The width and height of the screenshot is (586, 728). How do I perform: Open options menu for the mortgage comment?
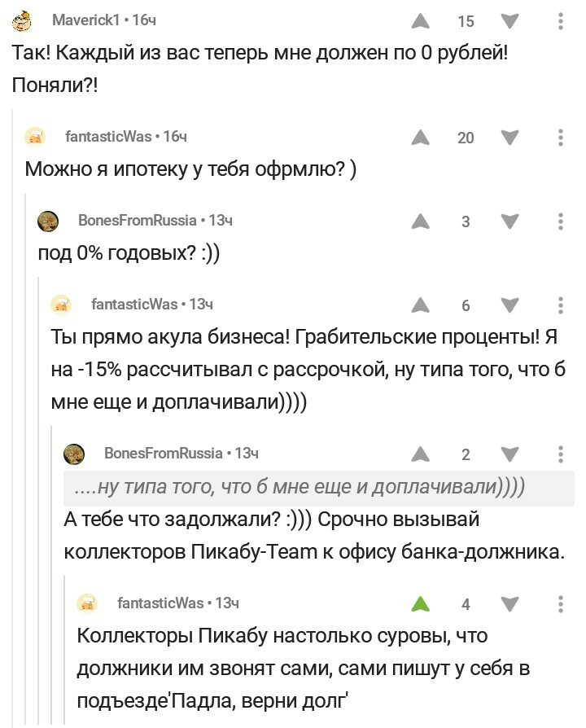coord(561,138)
